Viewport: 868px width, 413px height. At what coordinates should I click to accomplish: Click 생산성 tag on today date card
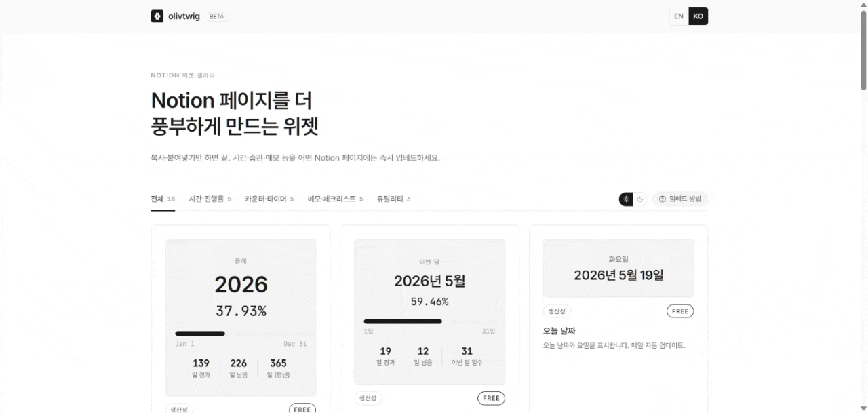pyautogui.click(x=557, y=311)
